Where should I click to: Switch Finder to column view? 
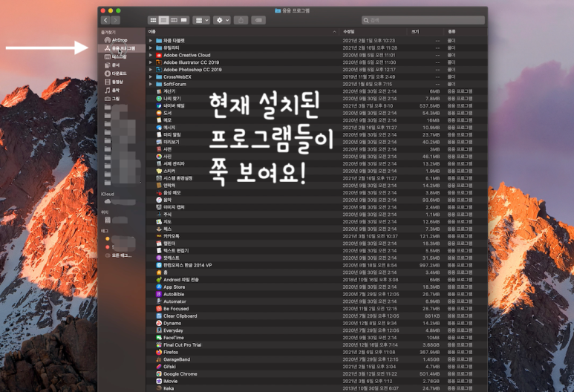click(x=174, y=20)
